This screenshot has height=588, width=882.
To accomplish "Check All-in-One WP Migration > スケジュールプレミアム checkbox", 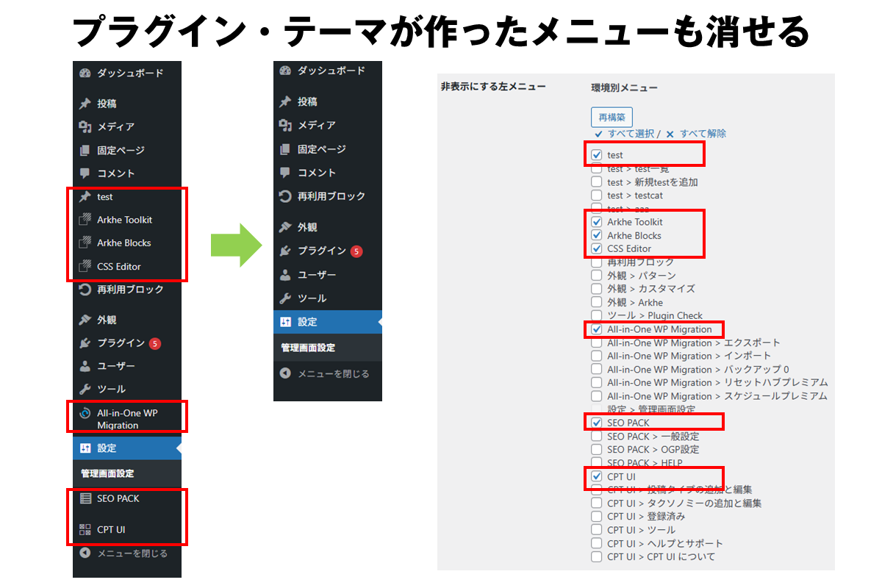I will [x=597, y=395].
